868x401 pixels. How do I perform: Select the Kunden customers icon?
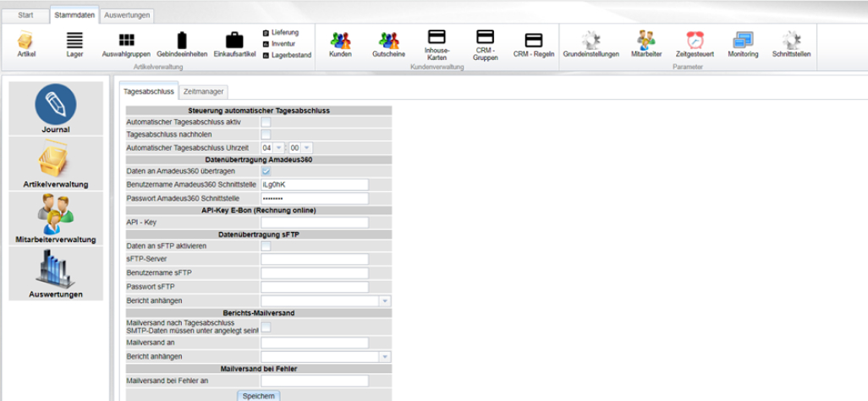(340, 41)
